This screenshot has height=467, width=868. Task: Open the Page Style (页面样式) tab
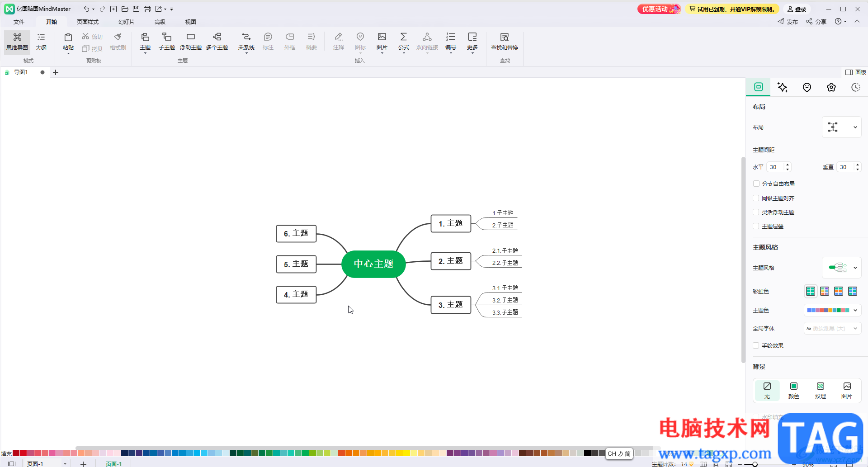click(x=88, y=22)
